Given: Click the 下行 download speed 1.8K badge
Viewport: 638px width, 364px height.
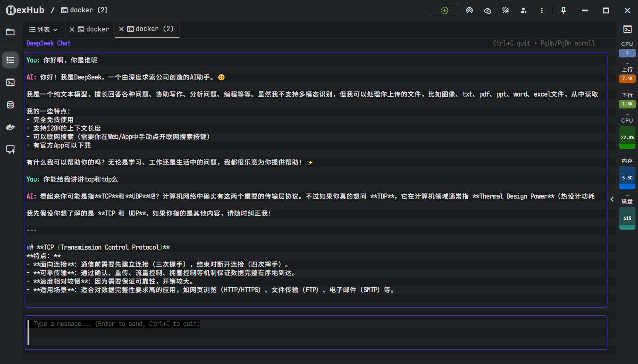Looking at the screenshot, I should pyautogui.click(x=627, y=104).
